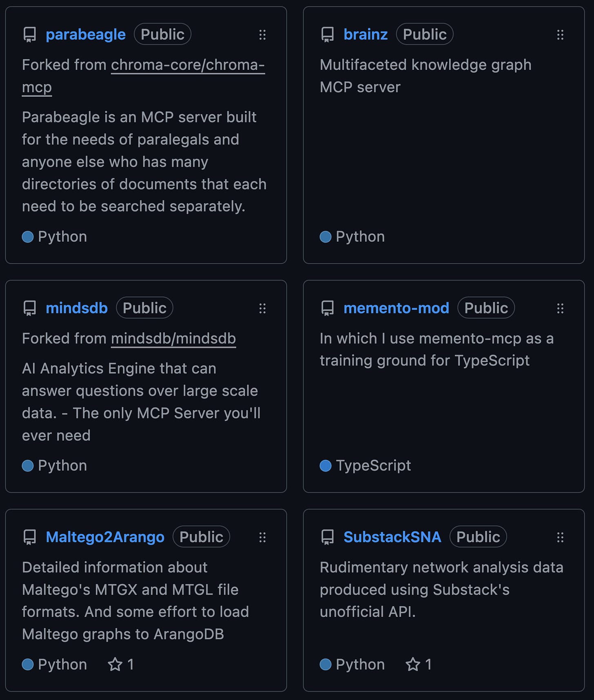Open the SubstackSNA repository
The width and height of the screenshot is (594, 700).
(x=392, y=537)
